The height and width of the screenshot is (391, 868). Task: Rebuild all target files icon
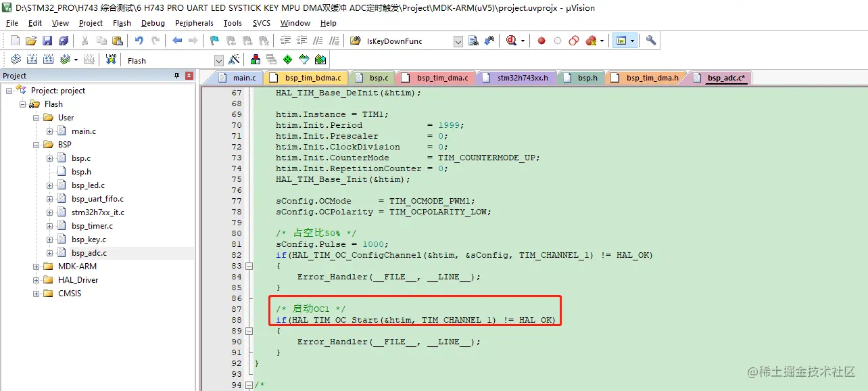48,60
